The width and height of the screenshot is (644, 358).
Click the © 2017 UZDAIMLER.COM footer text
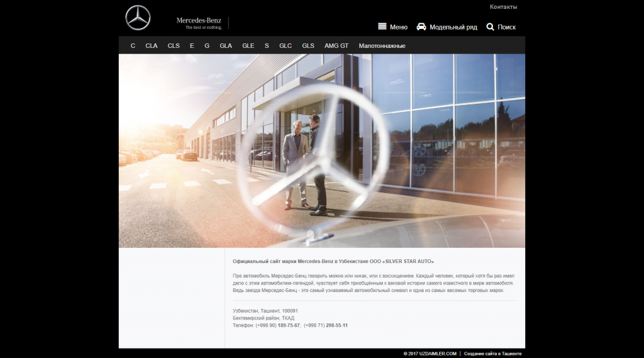pyautogui.click(x=430, y=354)
